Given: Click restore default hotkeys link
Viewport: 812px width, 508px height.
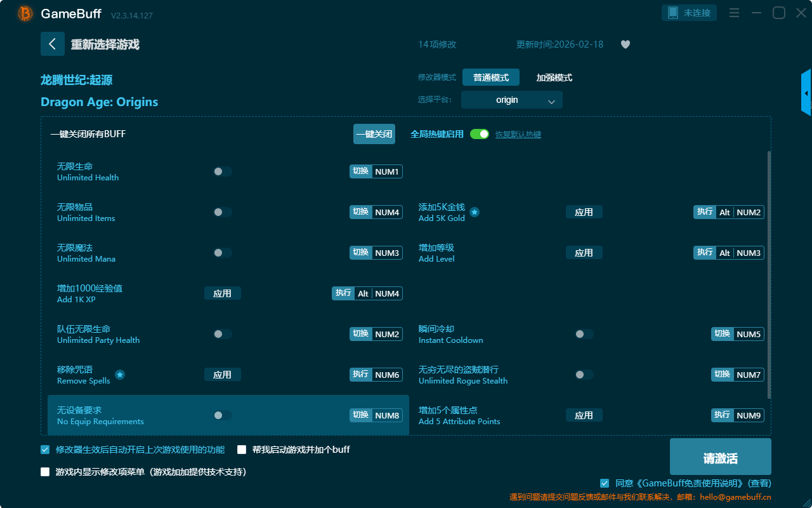Looking at the screenshot, I should point(518,135).
